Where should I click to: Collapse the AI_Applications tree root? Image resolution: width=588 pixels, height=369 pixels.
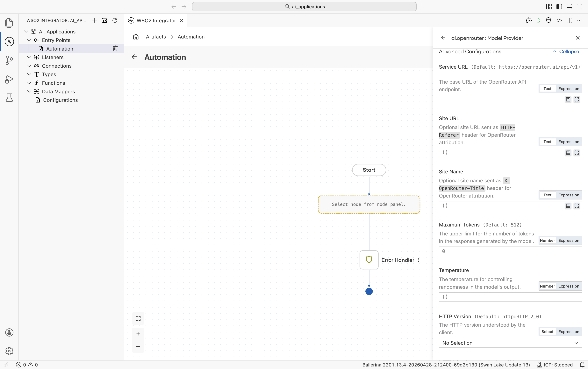point(26,31)
